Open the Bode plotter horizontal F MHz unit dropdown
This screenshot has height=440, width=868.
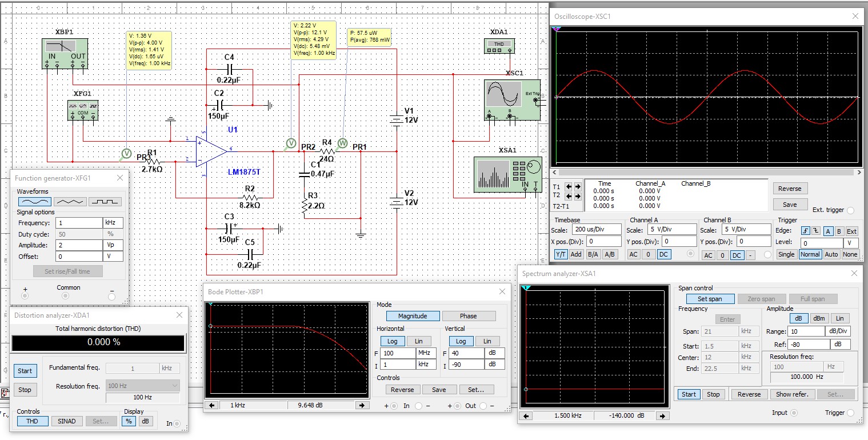point(426,353)
